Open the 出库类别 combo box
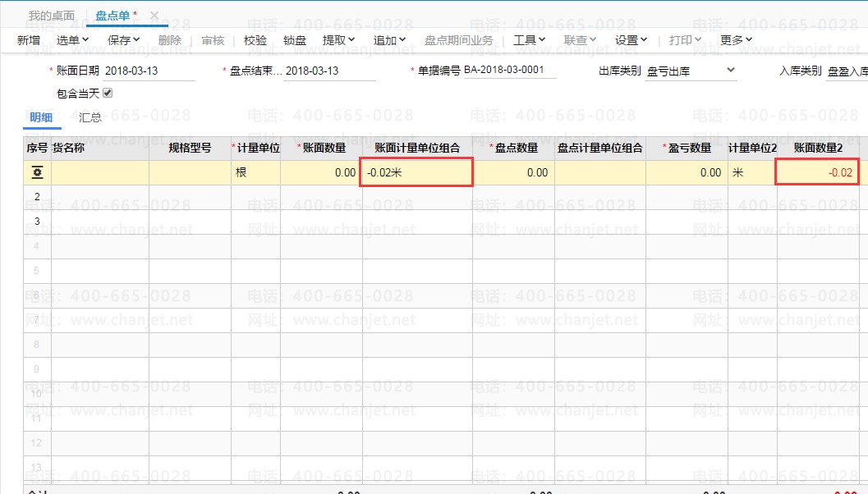 coord(691,71)
